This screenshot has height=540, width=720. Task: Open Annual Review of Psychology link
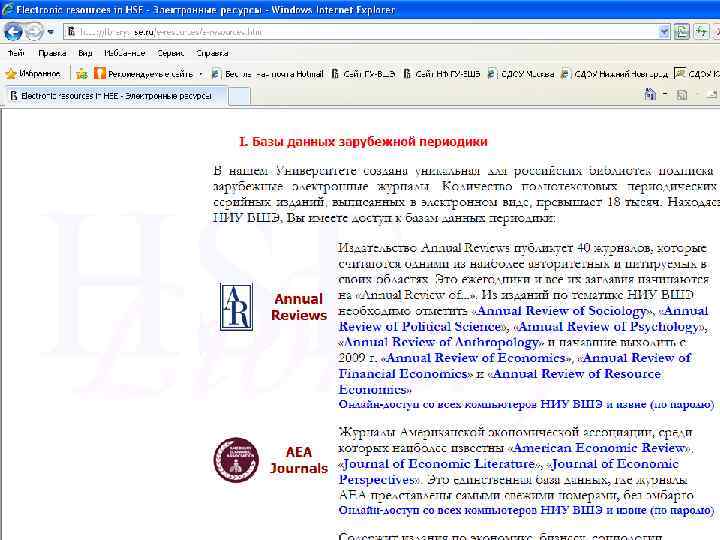pos(608,327)
